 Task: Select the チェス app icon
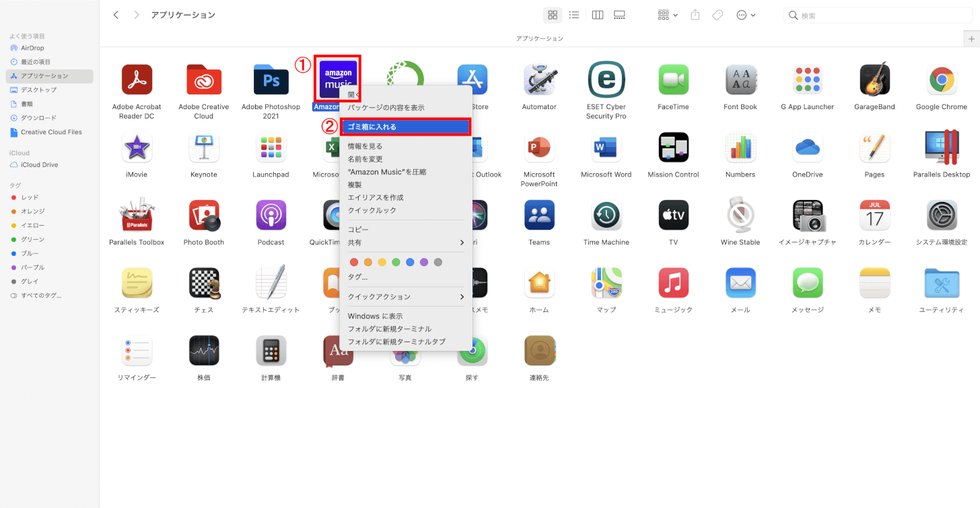point(204,283)
